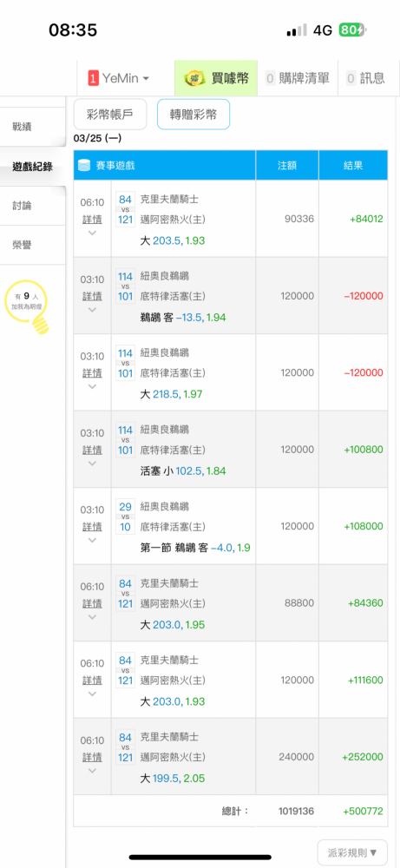Open the 買噱幣 tab
Viewport: 400px width, 868px height.
(x=216, y=79)
